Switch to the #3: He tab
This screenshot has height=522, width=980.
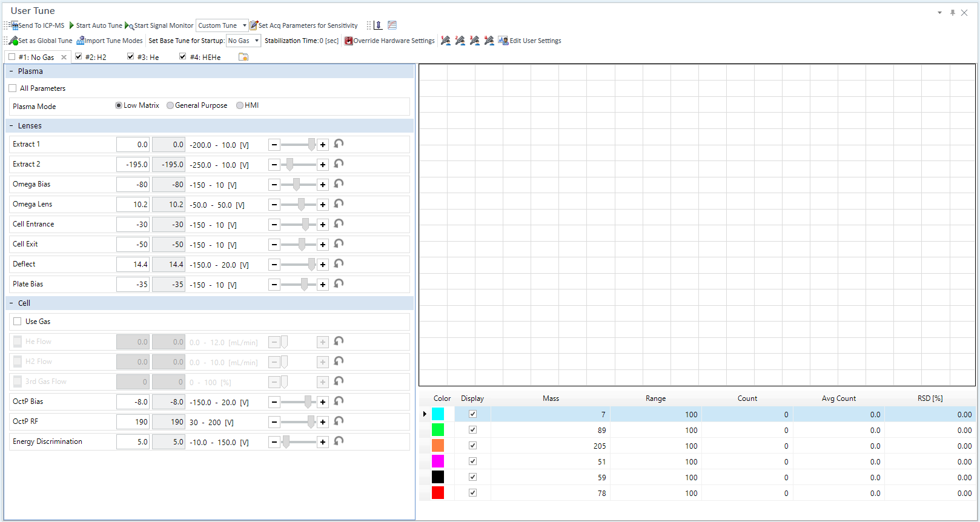coord(148,57)
